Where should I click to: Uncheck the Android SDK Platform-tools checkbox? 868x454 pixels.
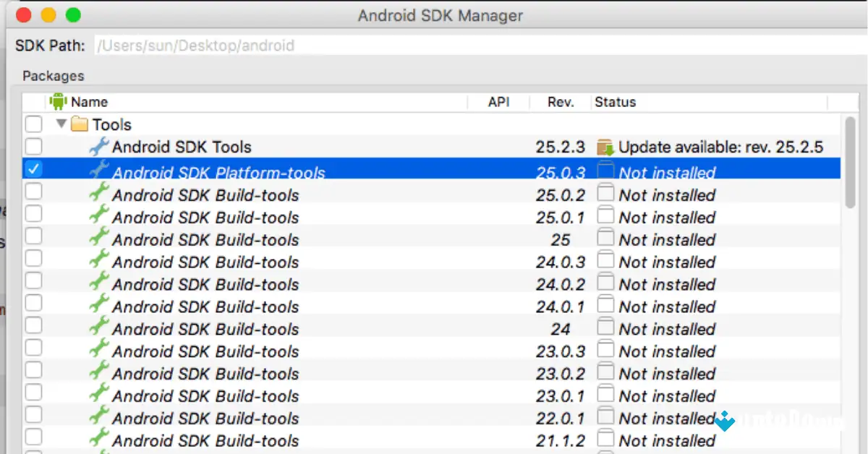(x=33, y=169)
